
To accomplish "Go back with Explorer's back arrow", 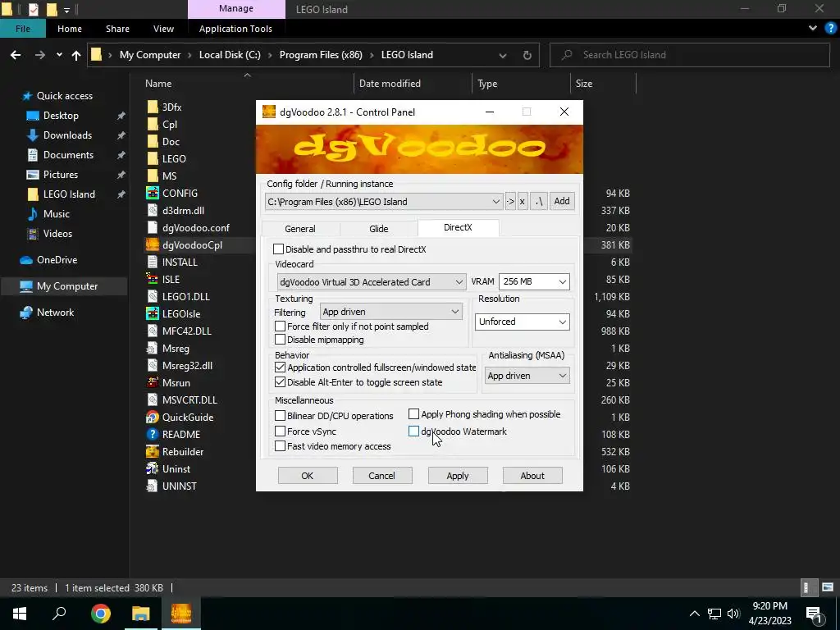I will point(16,55).
